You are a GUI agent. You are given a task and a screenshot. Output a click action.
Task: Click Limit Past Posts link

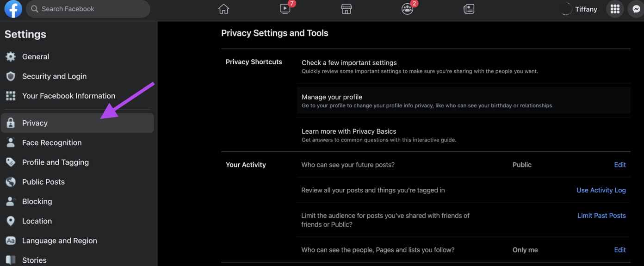[601, 216]
